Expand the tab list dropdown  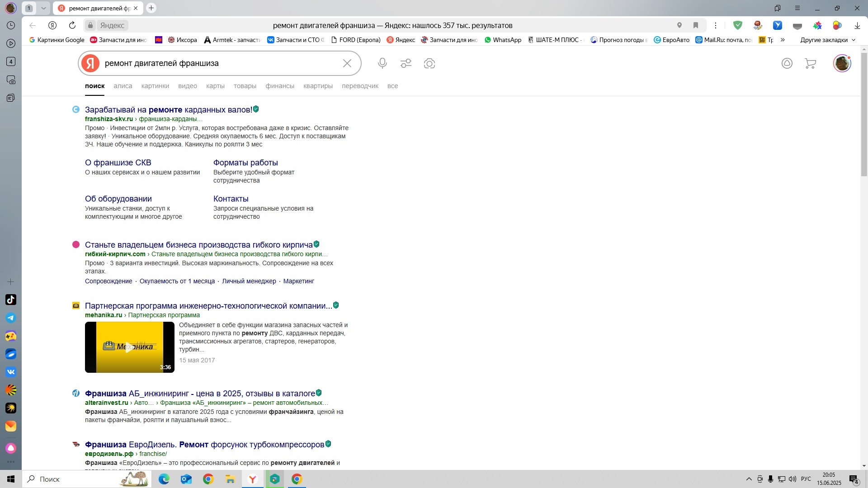coord(43,8)
